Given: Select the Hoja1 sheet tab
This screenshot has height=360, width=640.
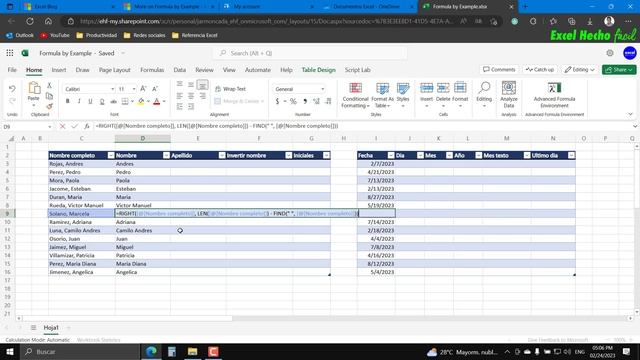Looking at the screenshot, I should [x=51, y=327].
